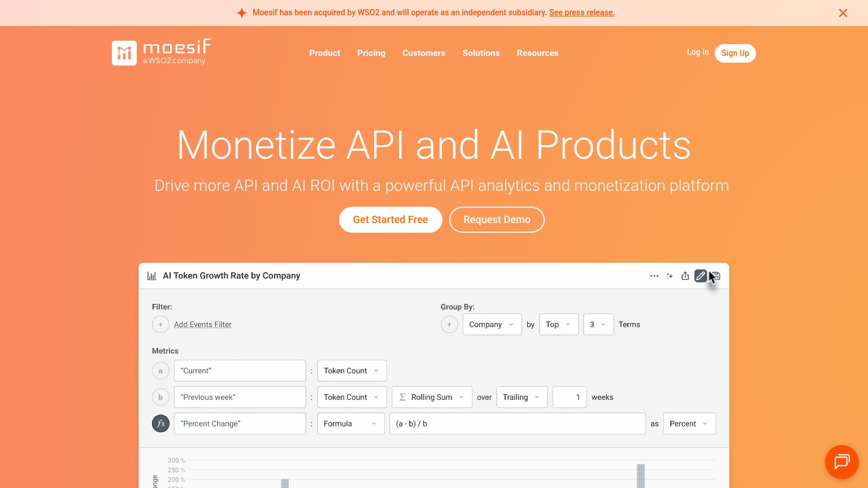Click the metric 'a' circle badge
This screenshot has height=488, width=868.
click(160, 371)
